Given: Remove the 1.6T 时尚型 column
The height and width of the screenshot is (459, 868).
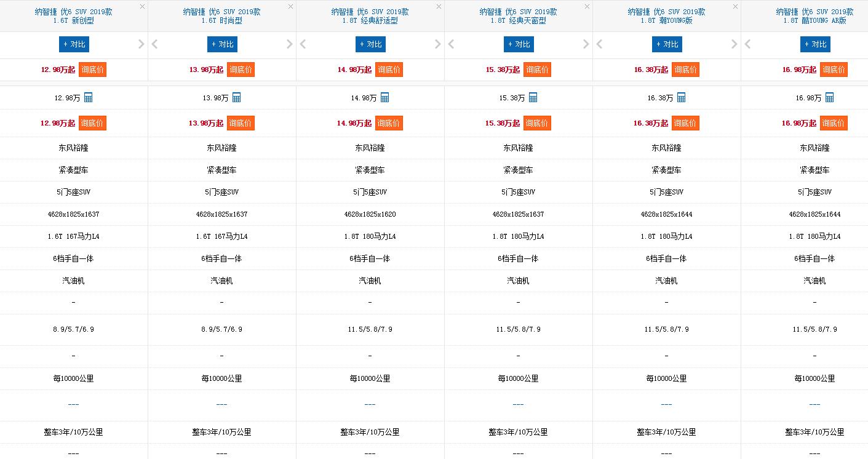Looking at the screenshot, I should pyautogui.click(x=290, y=6).
